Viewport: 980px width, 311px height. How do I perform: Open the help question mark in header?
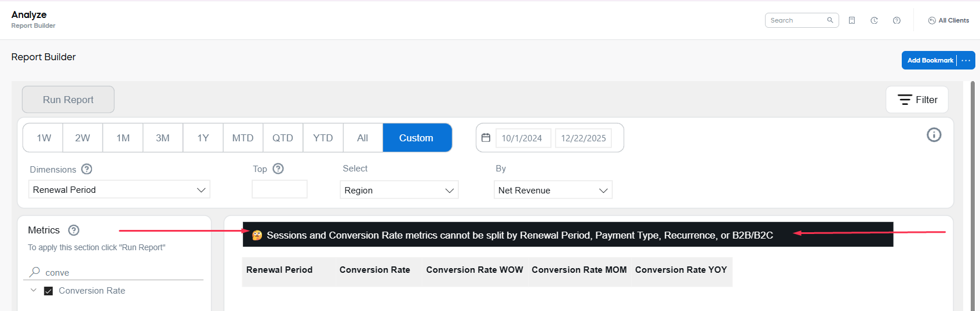pos(897,20)
